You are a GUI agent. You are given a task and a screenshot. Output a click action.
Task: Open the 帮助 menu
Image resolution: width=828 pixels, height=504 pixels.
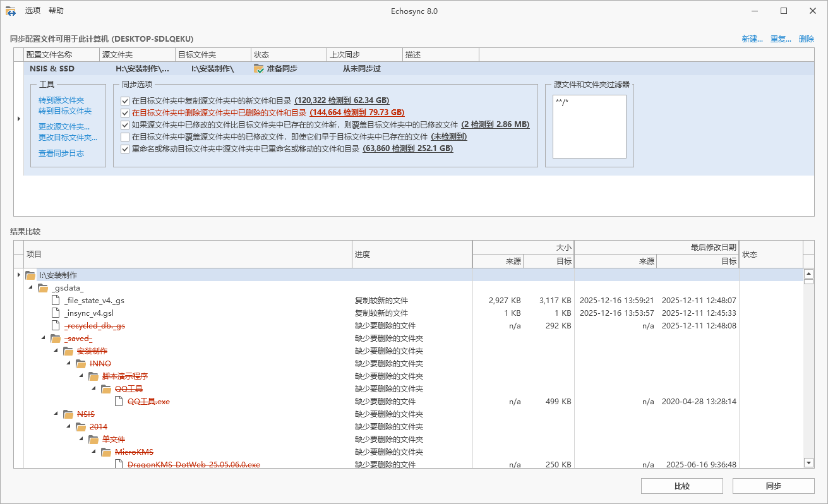tap(56, 10)
